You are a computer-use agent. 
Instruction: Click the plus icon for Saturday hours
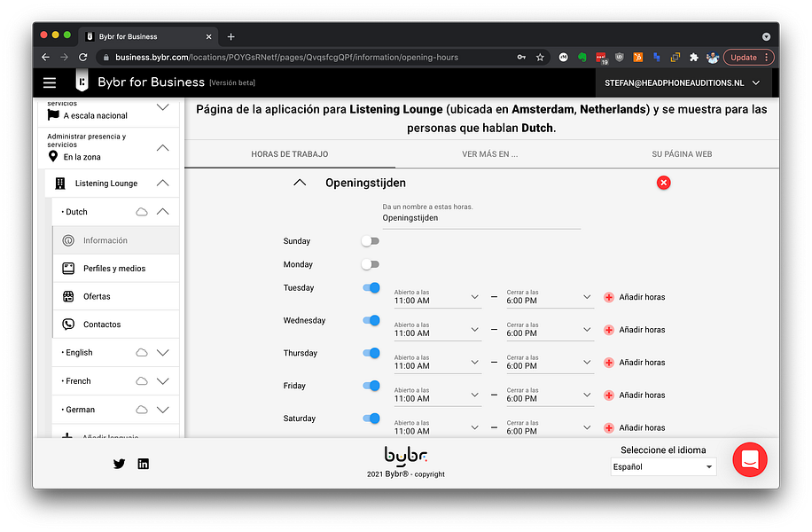coord(609,428)
